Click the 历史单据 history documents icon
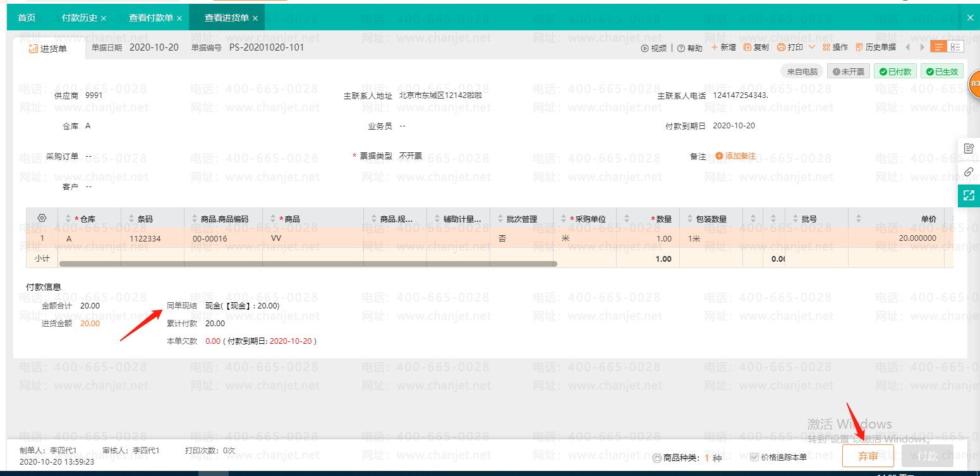 [x=858, y=47]
